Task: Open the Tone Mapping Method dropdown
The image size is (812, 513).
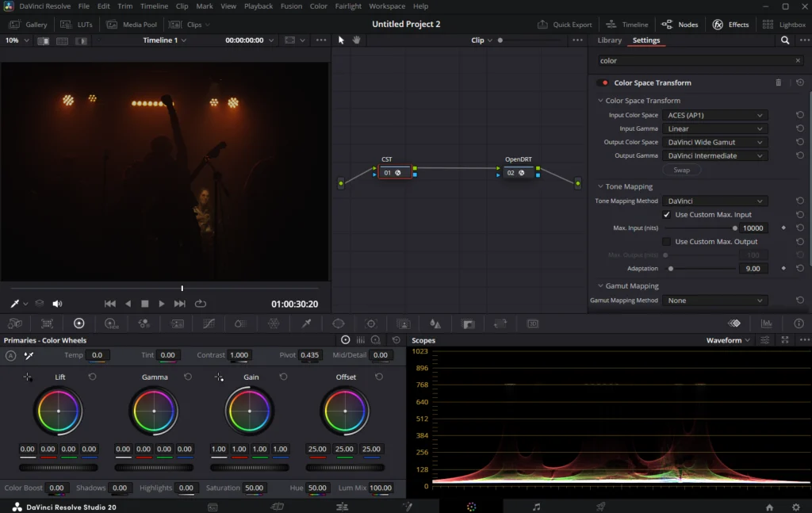Action: [714, 201]
